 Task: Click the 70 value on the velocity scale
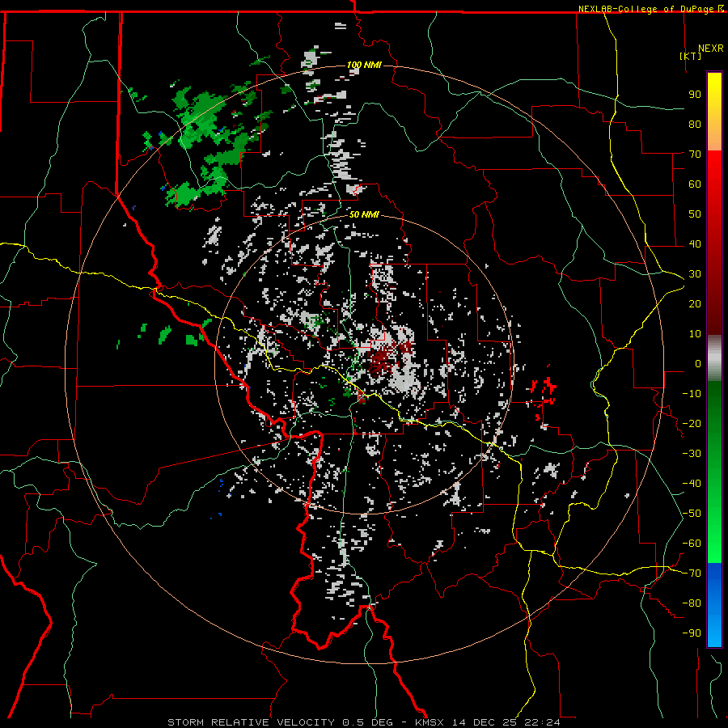(695, 154)
